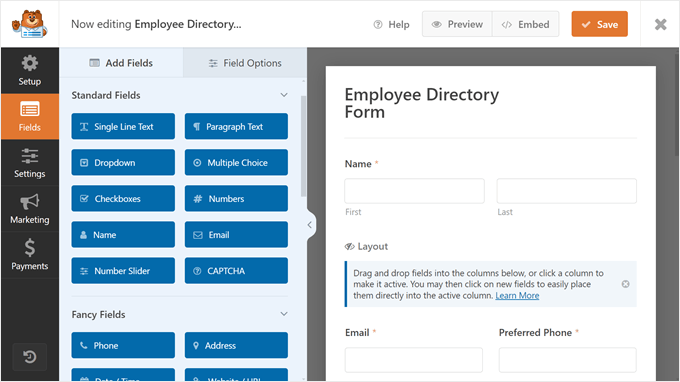Viewport: 680px width, 382px height.
Task: Close the form builder with X
Action: coord(660,24)
